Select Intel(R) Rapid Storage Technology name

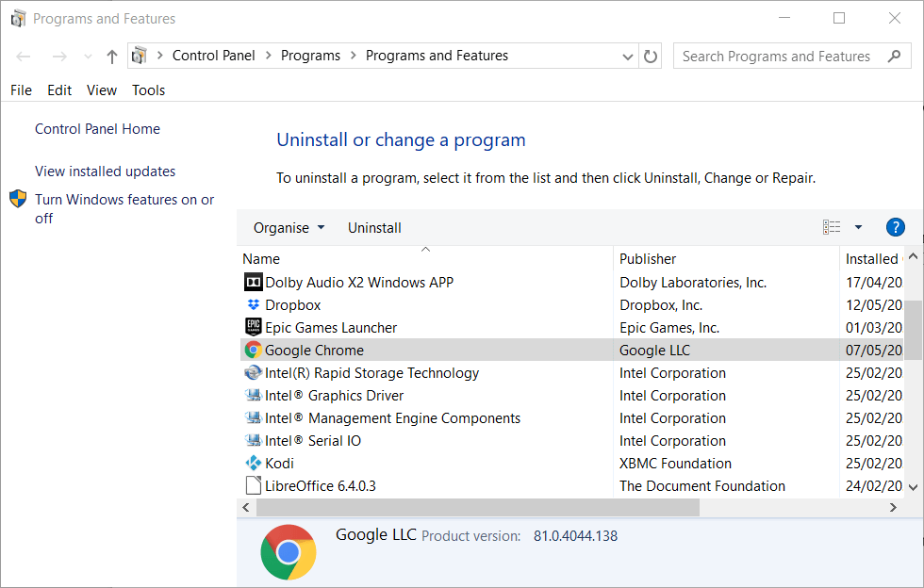[371, 373]
